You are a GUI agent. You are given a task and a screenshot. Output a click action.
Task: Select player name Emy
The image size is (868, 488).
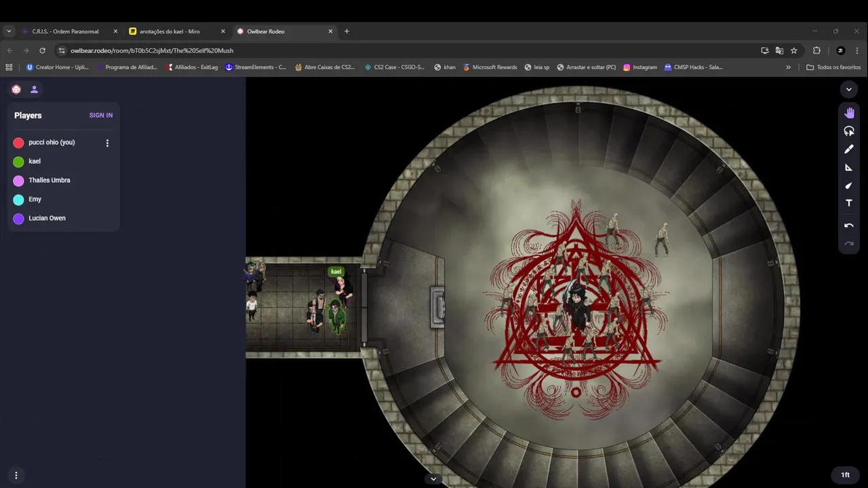click(x=35, y=199)
